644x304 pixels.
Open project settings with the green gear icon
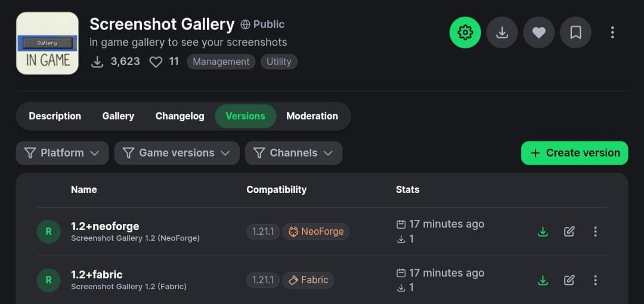point(465,33)
